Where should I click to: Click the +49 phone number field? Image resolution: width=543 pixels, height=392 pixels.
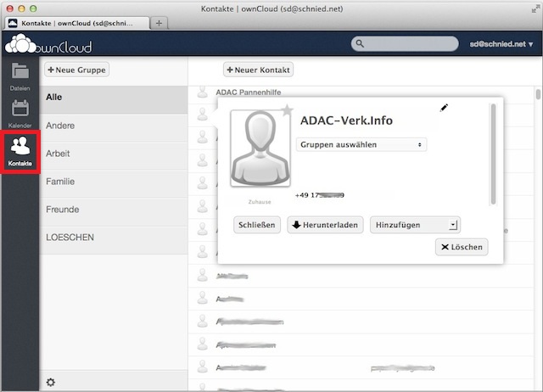click(x=320, y=195)
